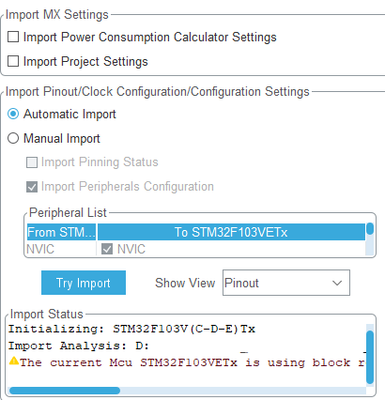
Task: Click the Show View dropdown chevron arrow
Action: point(337,283)
